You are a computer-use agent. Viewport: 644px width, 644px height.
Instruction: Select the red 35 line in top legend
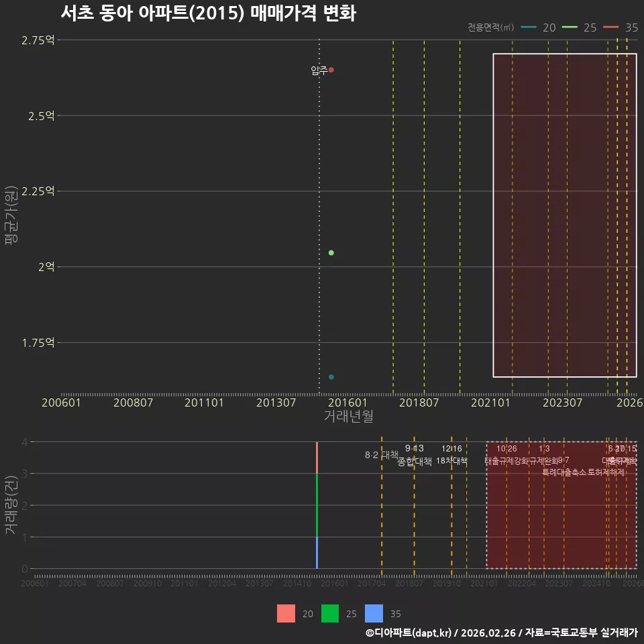point(610,27)
